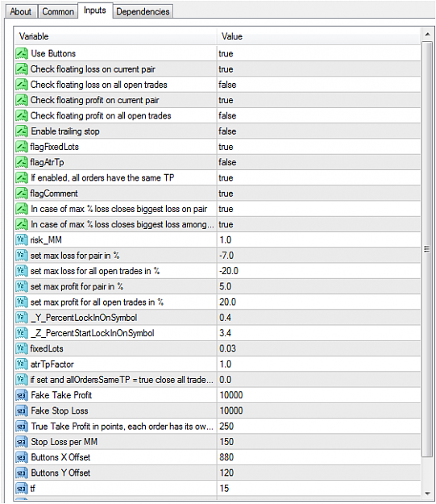The width and height of the screenshot is (436, 504).
Task: Click the scrollbar up arrow
Action: tap(427, 34)
